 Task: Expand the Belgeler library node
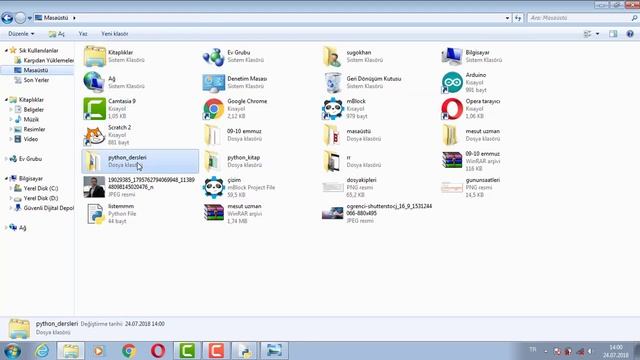pos(11,109)
